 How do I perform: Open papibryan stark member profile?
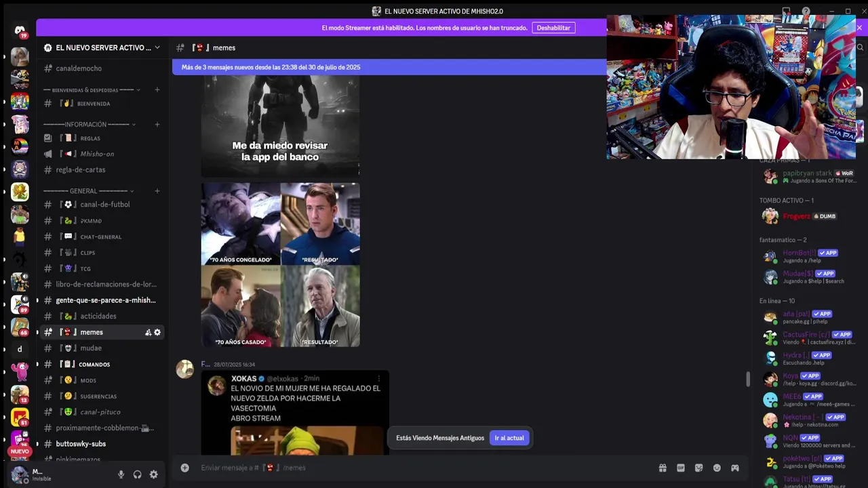(x=810, y=176)
